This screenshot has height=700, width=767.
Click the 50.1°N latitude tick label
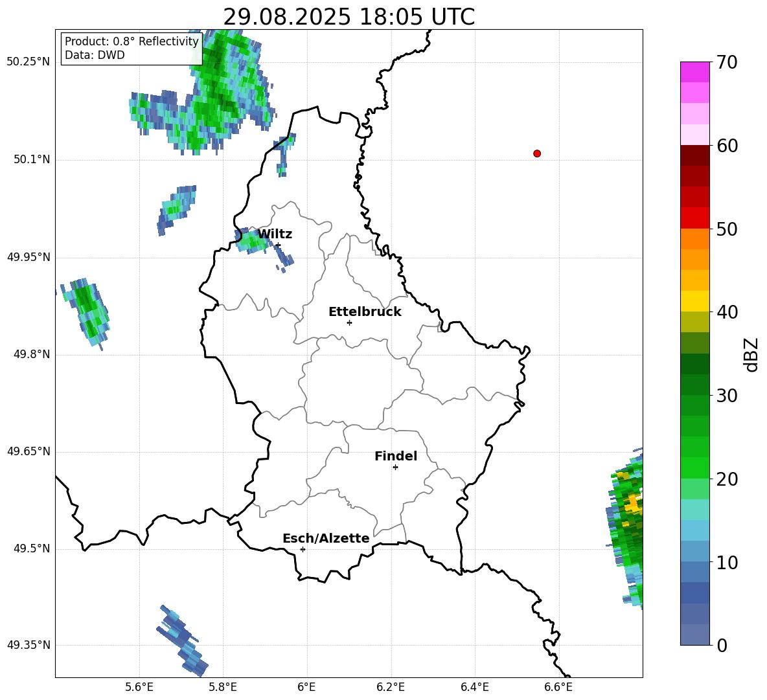click(x=32, y=159)
